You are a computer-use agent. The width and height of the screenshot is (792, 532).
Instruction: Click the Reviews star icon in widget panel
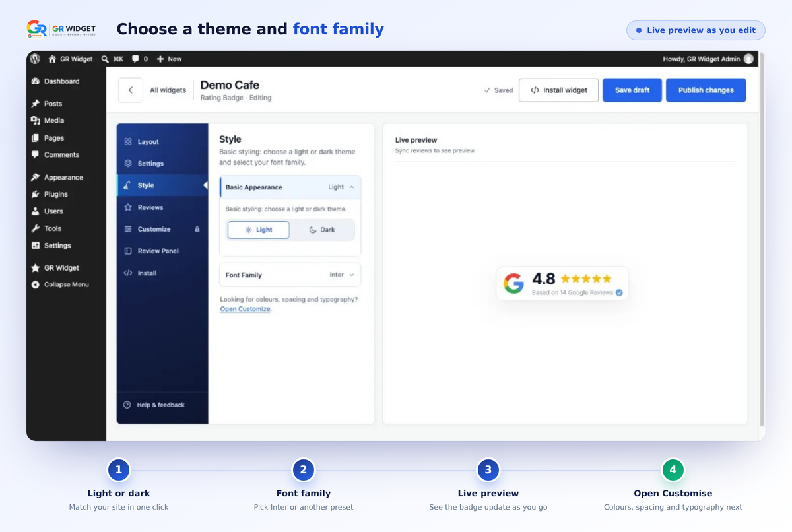pyautogui.click(x=128, y=207)
